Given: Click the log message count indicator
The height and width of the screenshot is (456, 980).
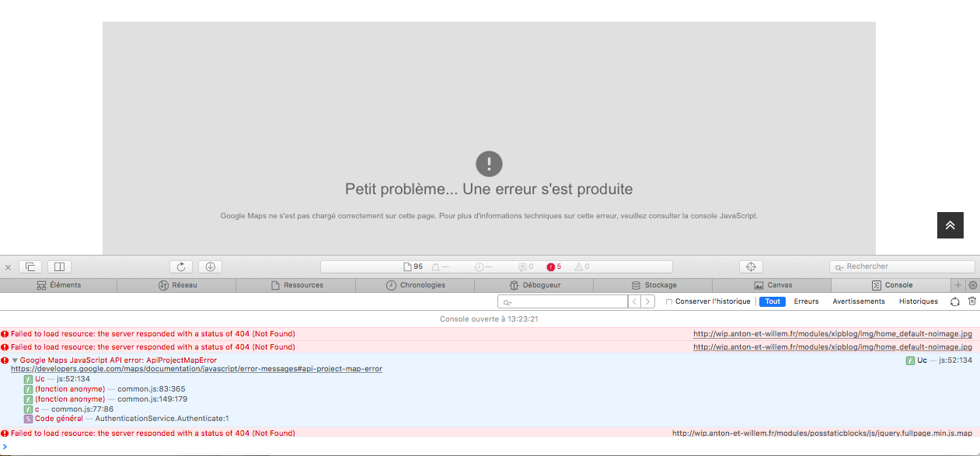Looking at the screenshot, I should (526, 266).
